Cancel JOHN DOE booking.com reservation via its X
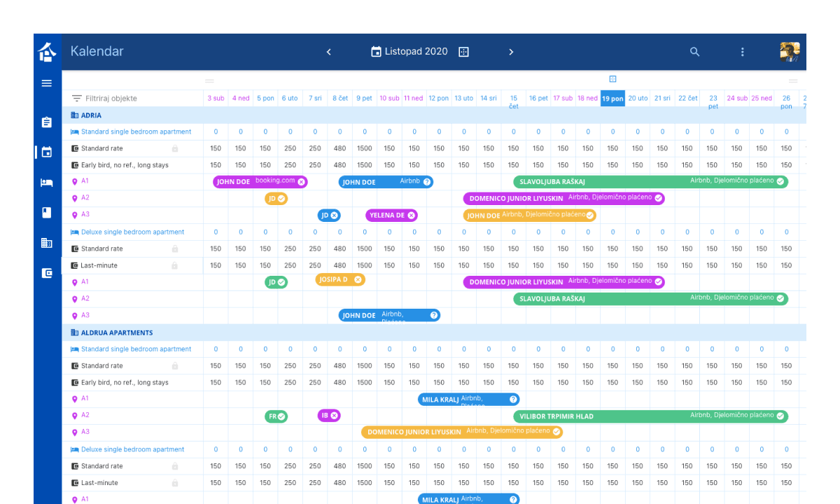 [301, 181]
